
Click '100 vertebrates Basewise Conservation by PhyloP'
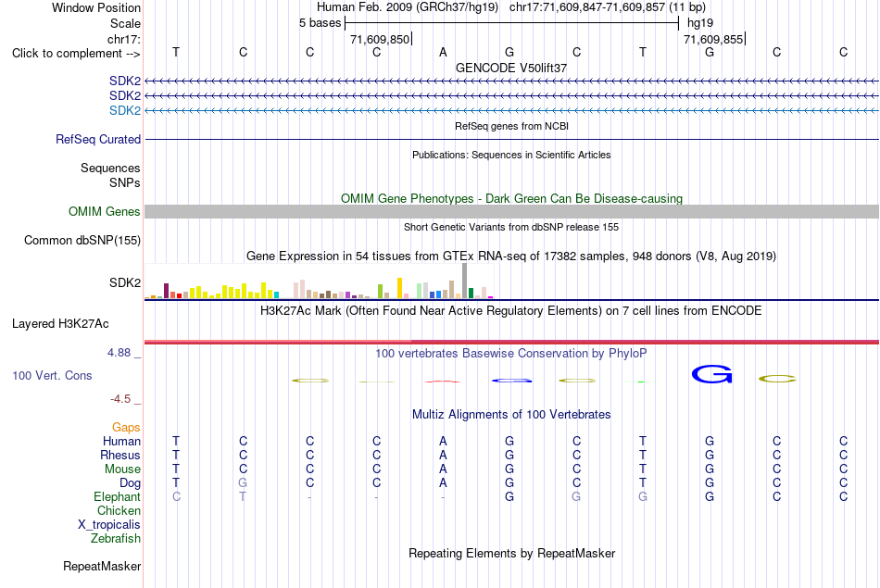pos(511,354)
